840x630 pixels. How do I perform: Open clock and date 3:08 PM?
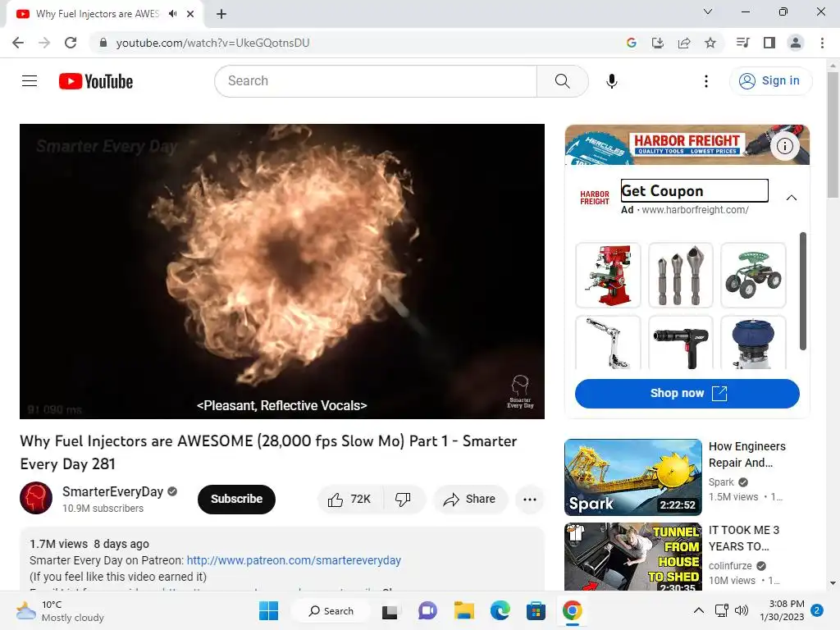(x=782, y=610)
